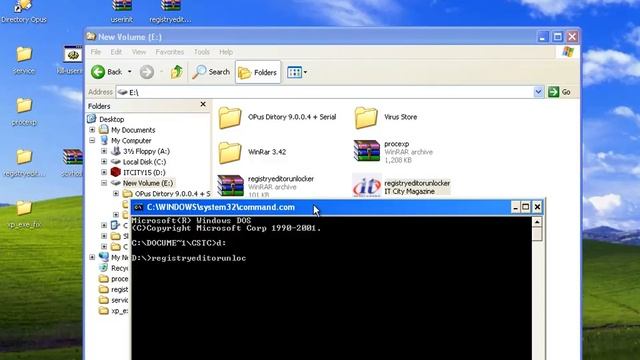Select My Documents in folder tree
This screenshot has height=360, width=640.
coord(133,130)
